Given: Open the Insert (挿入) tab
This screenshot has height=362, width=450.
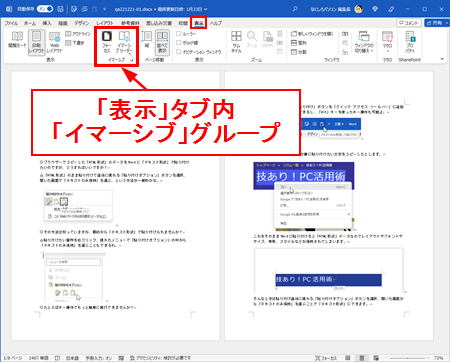Looking at the screenshot, I should 47,23.
